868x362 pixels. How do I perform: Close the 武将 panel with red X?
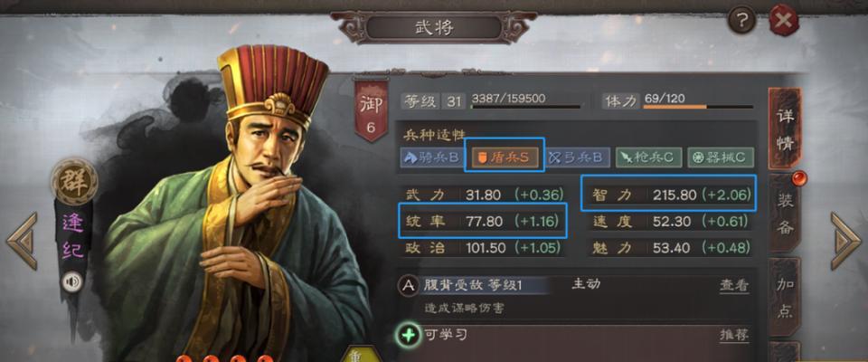tap(784, 22)
